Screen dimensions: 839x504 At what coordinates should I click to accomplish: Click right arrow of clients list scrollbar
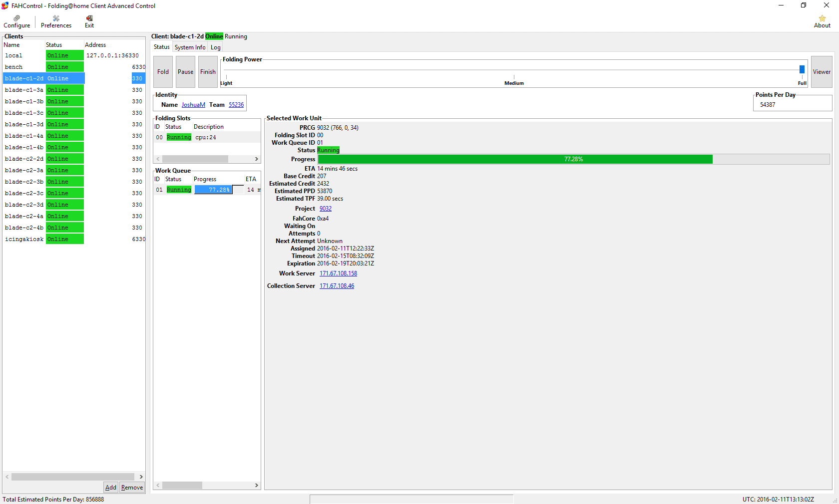click(x=141, y=477)
